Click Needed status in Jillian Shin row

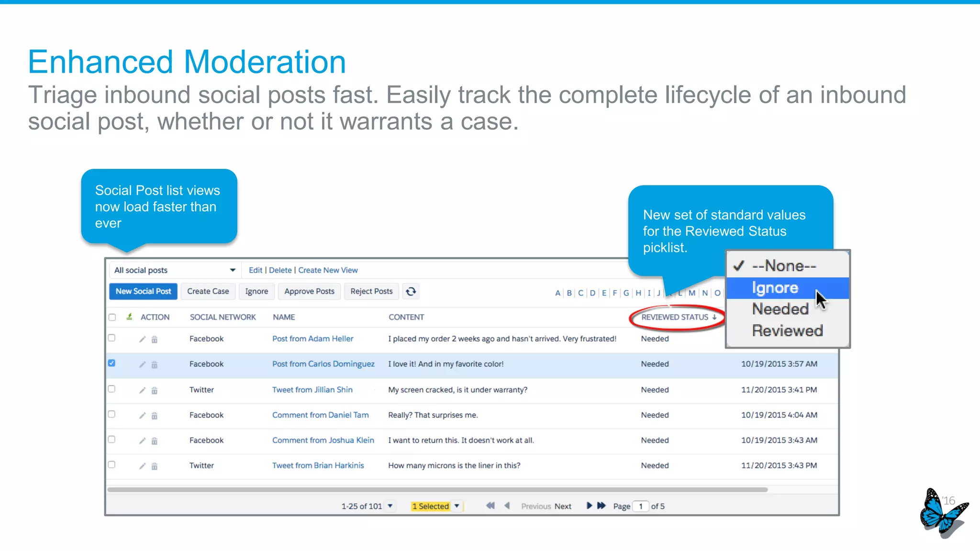[655, 390]
